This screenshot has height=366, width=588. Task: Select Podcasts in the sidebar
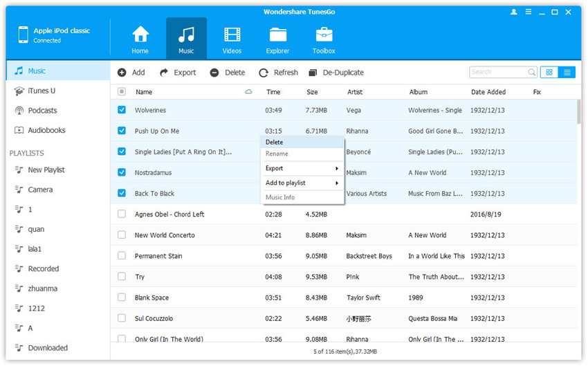[x=42, y=111]
